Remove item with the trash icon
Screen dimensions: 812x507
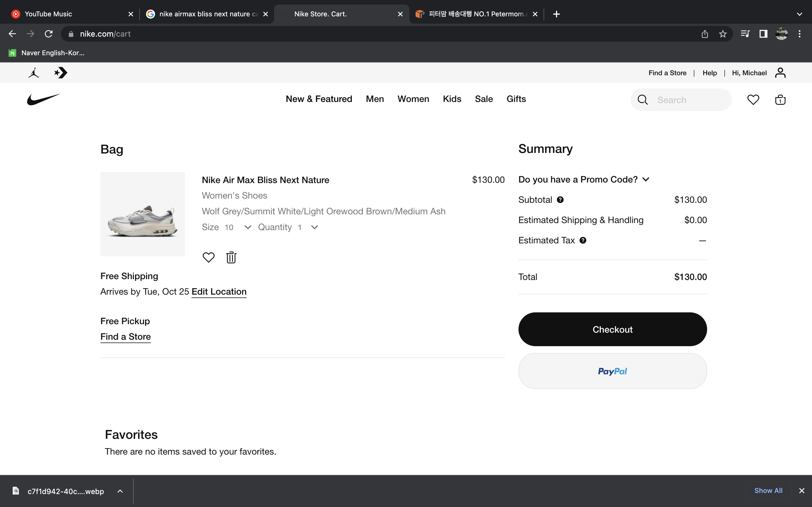[x=231, y=257]
